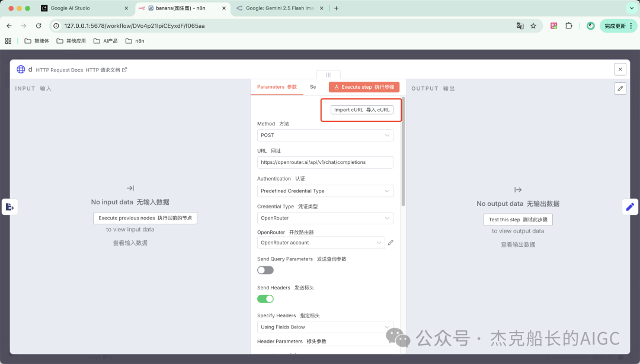Open HTTP Request Docs link
The image size is (640, 364).
[x=81, y=70]
